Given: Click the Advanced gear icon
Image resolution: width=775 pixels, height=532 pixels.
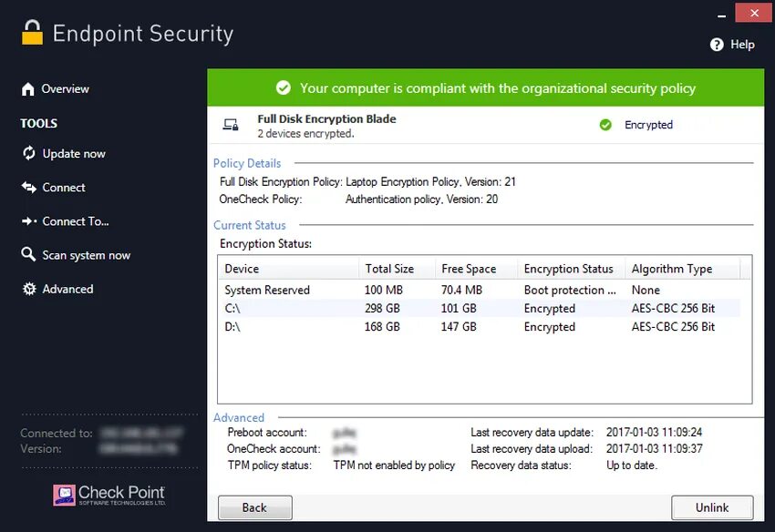Looking at the screenshot, I should click(x=28, y=289).
